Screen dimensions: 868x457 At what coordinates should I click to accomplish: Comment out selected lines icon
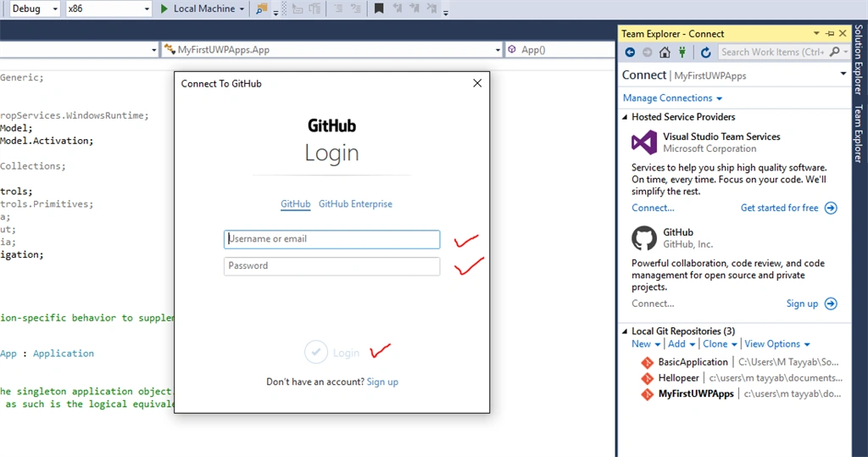[338, 8]
